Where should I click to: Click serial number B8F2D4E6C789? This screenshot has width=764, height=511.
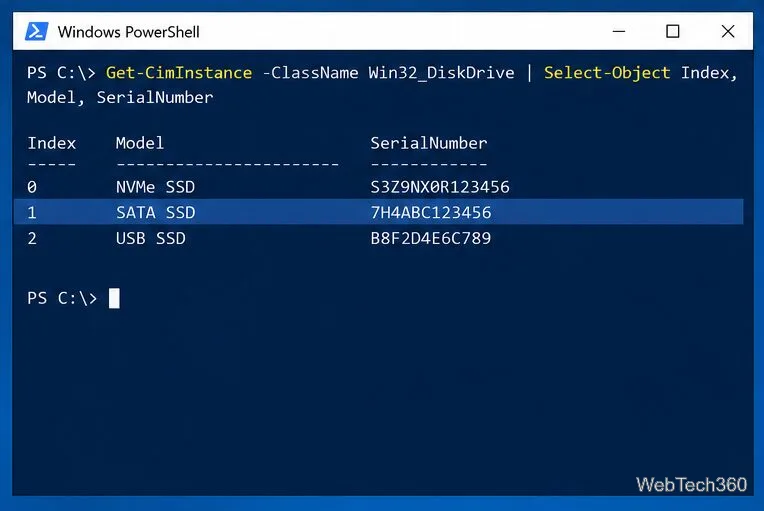click(431, 238)
